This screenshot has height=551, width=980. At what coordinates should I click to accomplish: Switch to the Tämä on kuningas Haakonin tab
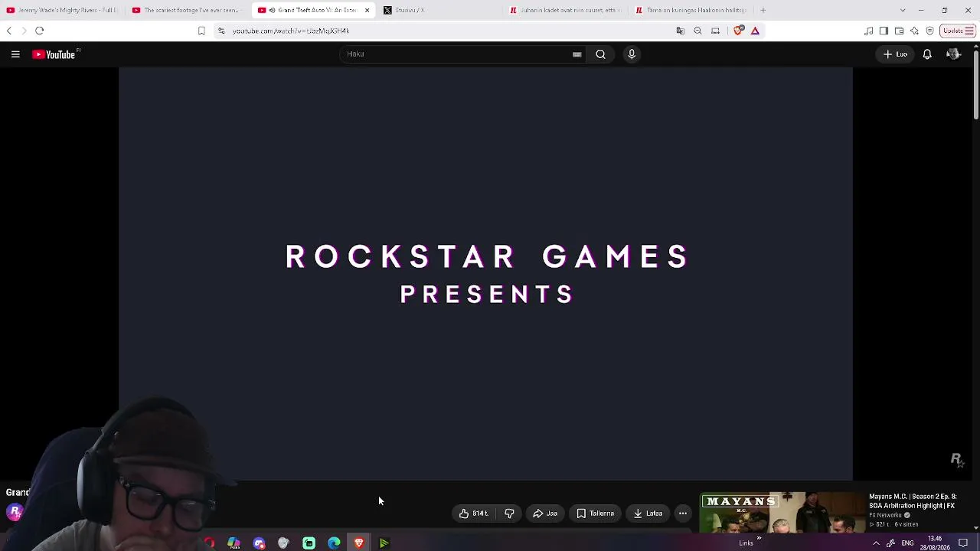(691, 11)
